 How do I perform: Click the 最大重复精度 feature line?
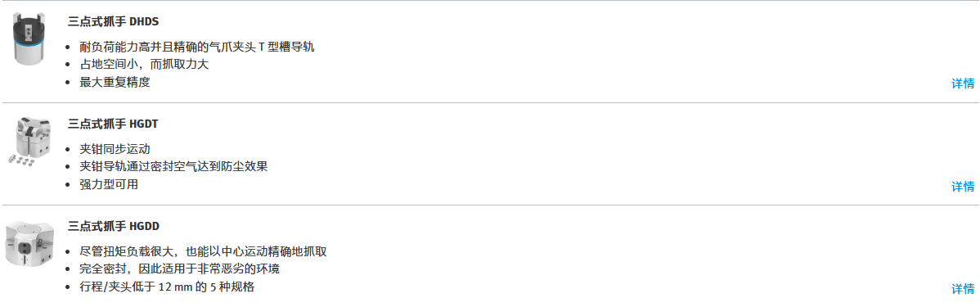point(115,82)
